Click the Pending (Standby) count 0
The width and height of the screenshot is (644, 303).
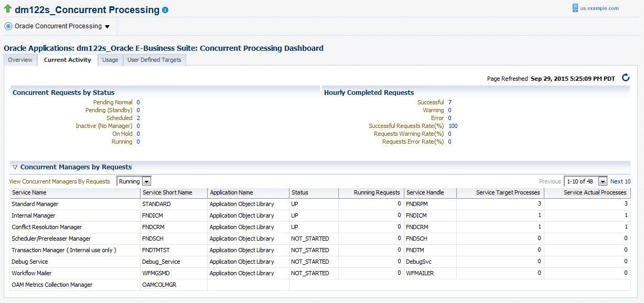pos(138,110)
